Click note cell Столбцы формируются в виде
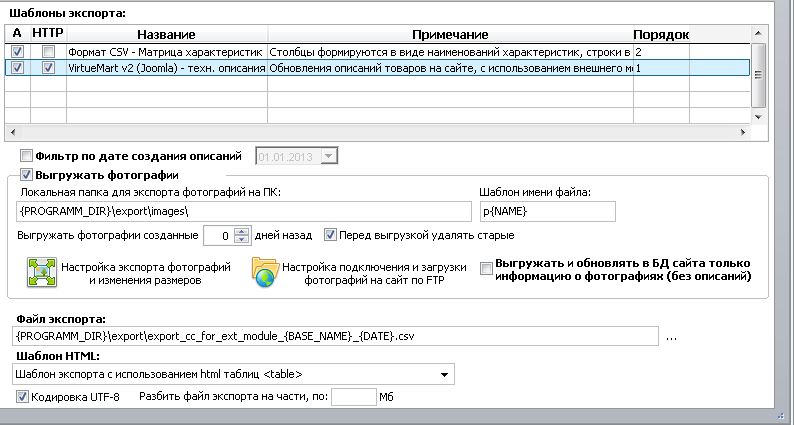The width and height of the screenshot is (794, 425). (x=450, y=52)
